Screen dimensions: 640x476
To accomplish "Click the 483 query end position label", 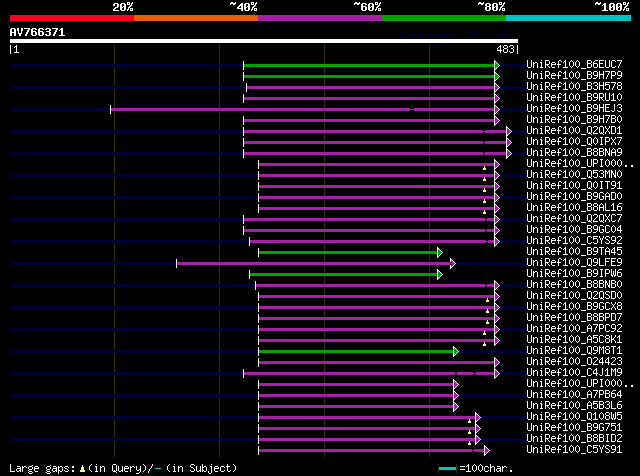I will click(505, 49).
